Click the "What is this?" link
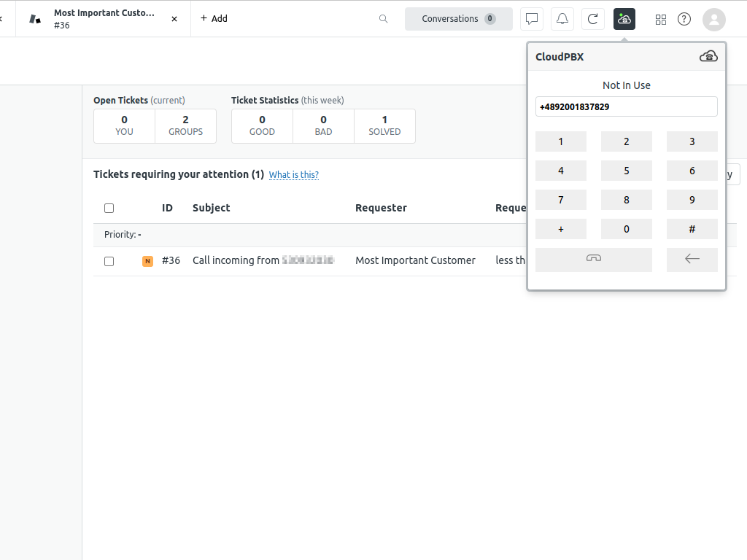747x560 pixels. (x=293, y=175)
